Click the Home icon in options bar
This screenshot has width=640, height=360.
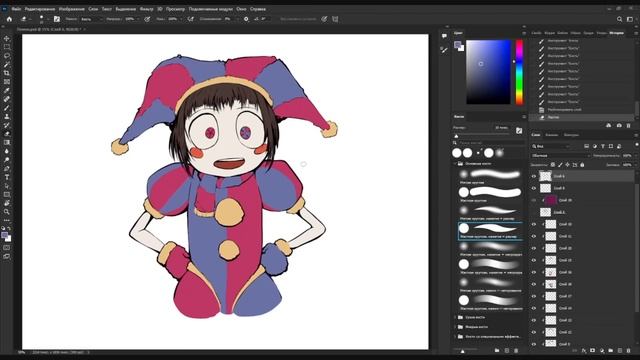(x=9, y=19)
